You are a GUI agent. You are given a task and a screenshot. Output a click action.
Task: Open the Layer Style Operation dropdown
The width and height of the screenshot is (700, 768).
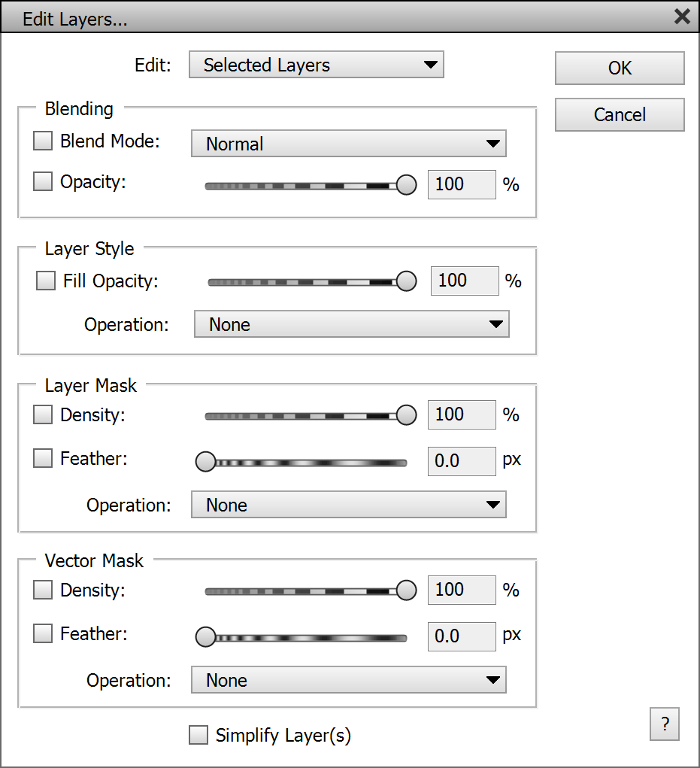click(x=352, y=325)
